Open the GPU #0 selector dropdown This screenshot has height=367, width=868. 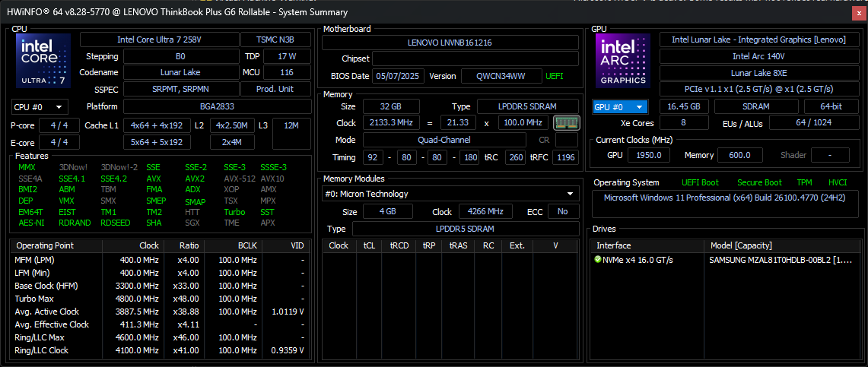click(620, 106)
